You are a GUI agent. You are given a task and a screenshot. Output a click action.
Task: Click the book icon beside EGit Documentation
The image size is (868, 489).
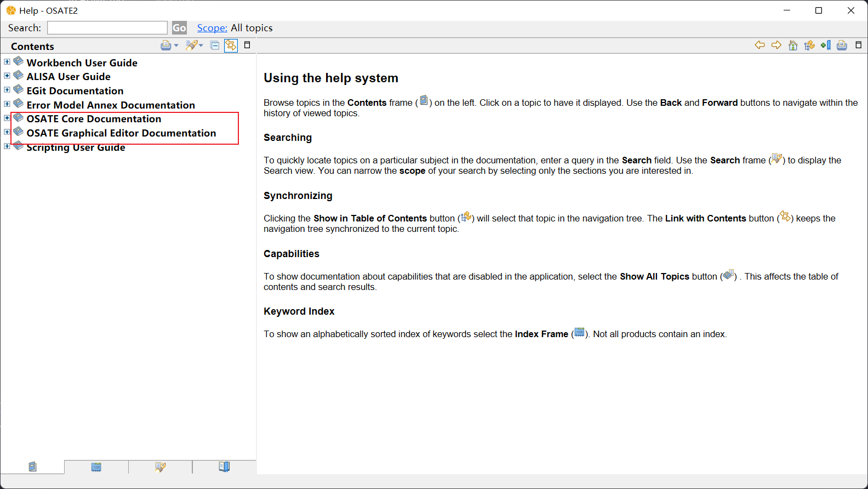[19, 89]
